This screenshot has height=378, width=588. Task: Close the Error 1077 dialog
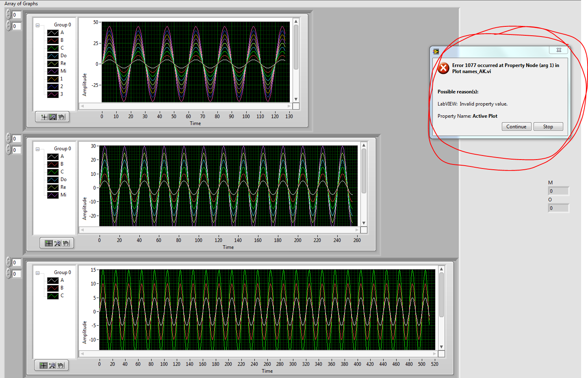559,50
